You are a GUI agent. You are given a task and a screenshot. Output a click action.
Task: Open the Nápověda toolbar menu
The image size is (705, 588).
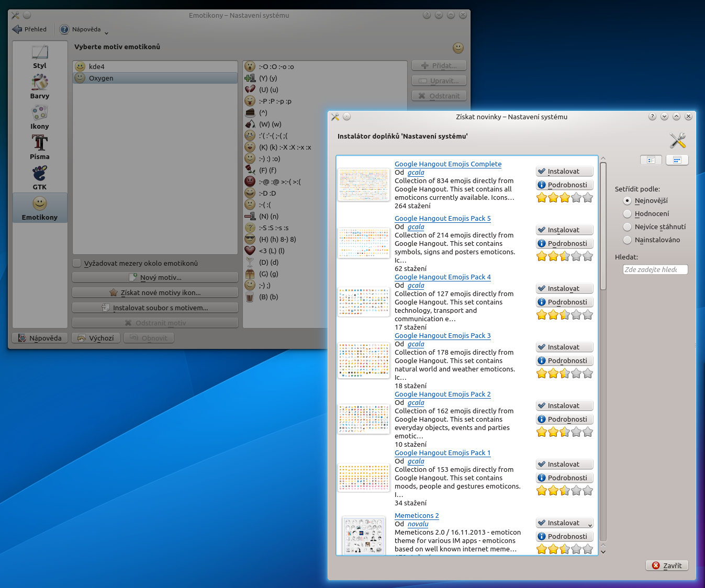click(x=80, y=29)
